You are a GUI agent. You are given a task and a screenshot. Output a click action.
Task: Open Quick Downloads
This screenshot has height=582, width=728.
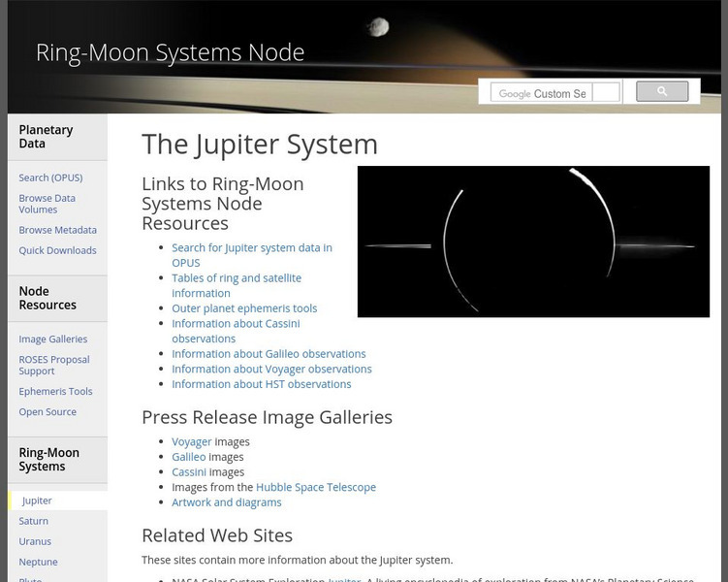pos(57,250)
